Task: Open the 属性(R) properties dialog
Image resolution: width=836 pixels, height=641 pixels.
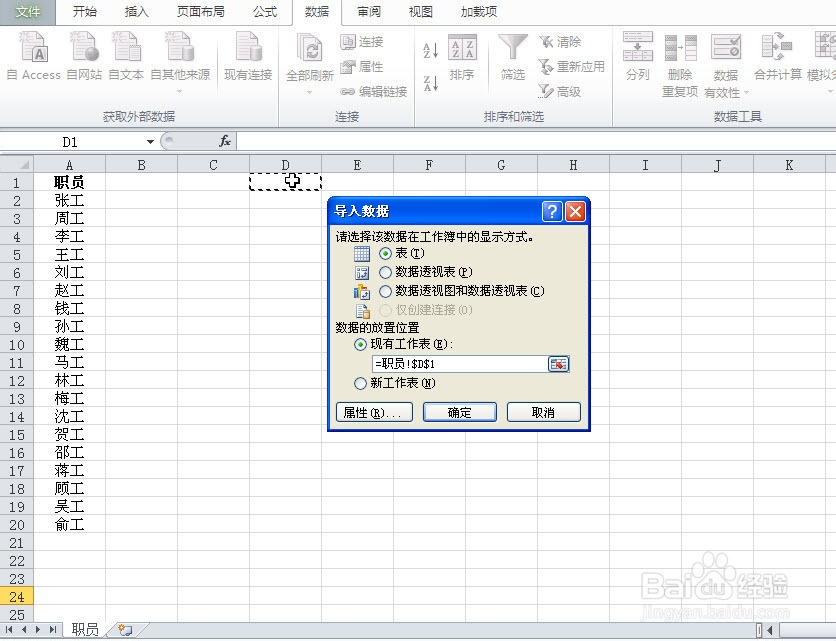Action: click(x=373, y=411)
